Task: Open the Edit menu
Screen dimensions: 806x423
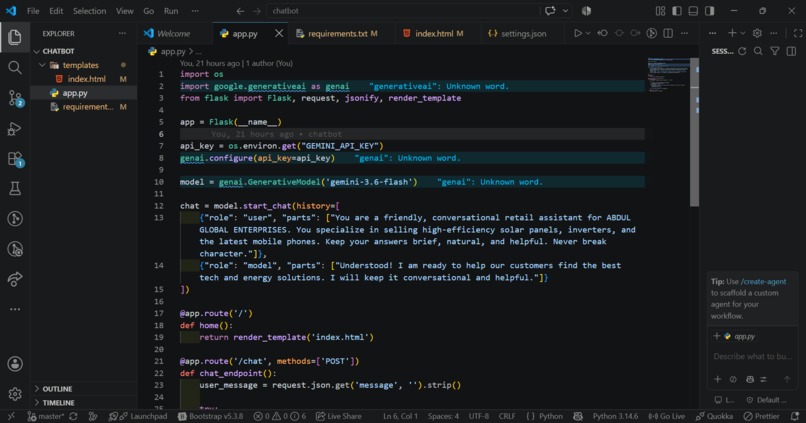Action: point(56,11)
